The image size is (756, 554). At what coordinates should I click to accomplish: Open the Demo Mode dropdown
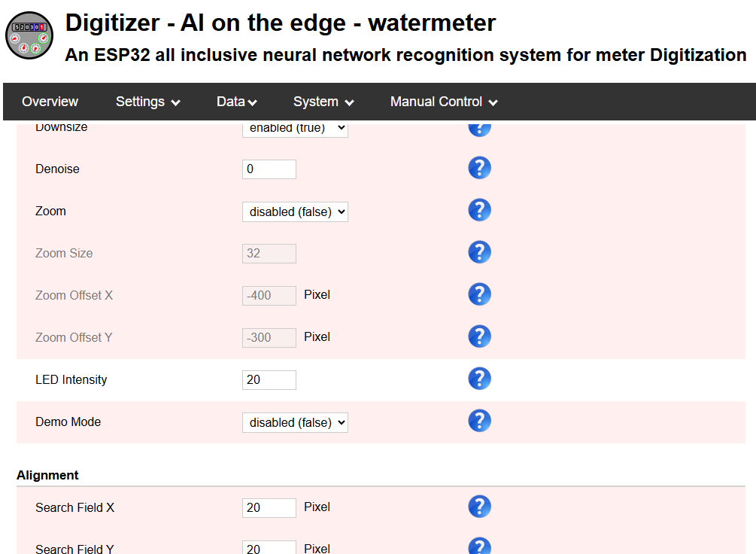(x=295, y=423)
